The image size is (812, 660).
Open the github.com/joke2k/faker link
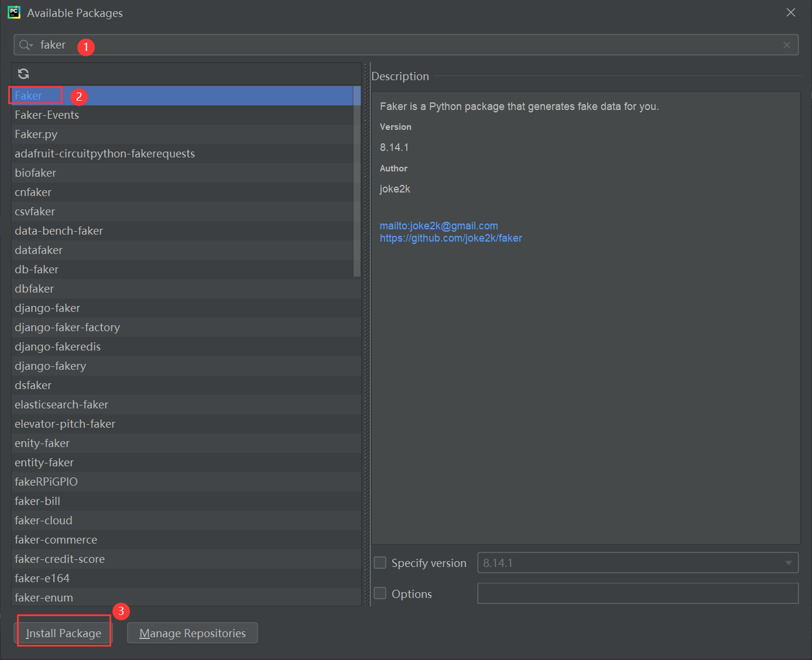coord(451,238)
